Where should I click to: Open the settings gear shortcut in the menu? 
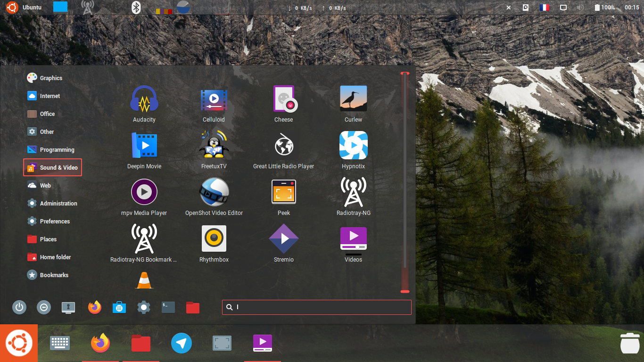coord(144,308)
